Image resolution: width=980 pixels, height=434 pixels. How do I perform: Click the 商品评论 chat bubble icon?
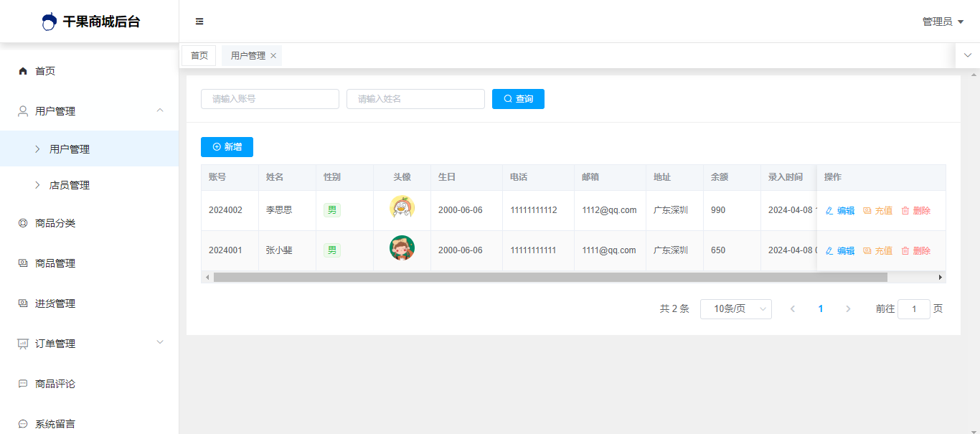23,384
